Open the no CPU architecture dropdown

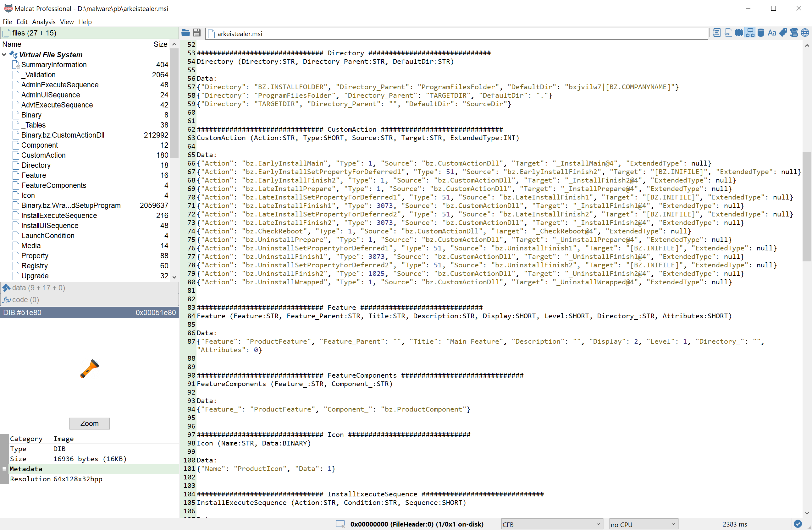(x=644, y=524)
